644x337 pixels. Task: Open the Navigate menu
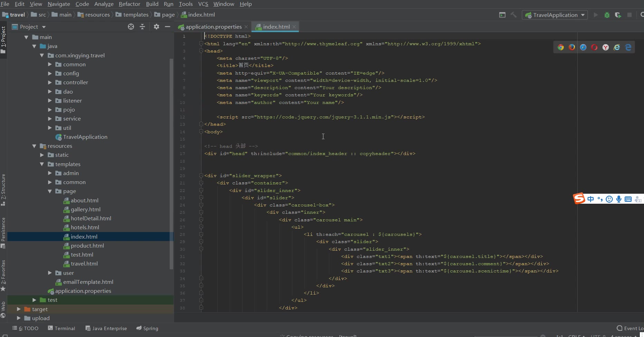pyautogui.click(x=59, y=4)
